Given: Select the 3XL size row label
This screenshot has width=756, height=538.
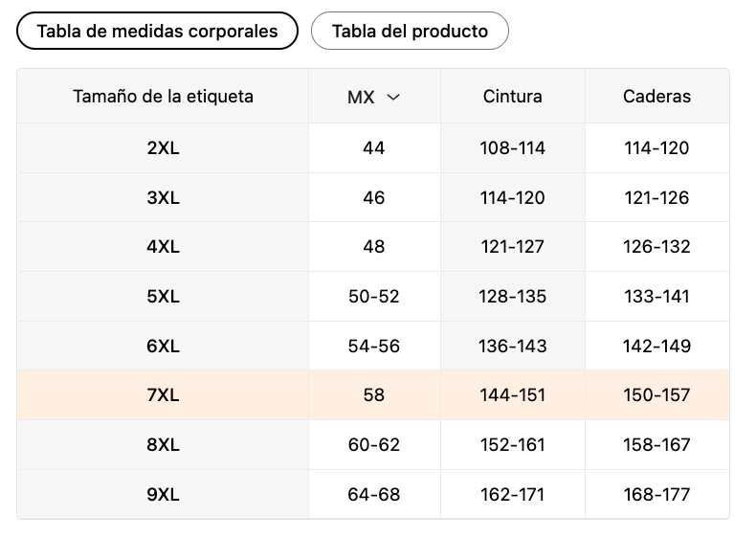Looking at the screenshot, I should click(163, 198).
